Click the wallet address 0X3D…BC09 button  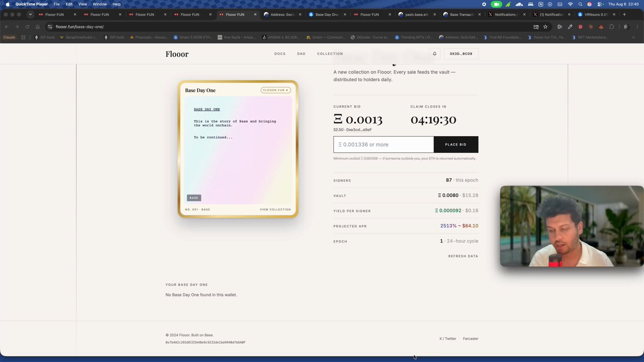[x=461, y=54]
